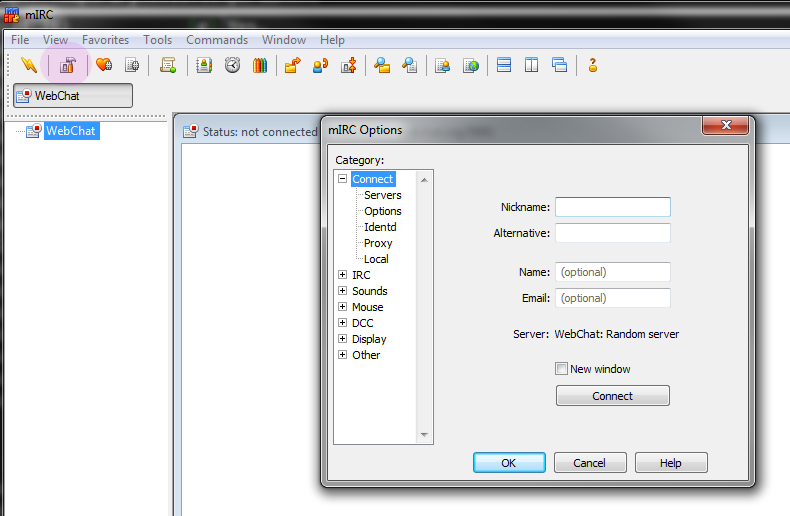Select Servers in category tree
Image resolution: width=790 pixels, height=516 pixels.
click(383, 195)
